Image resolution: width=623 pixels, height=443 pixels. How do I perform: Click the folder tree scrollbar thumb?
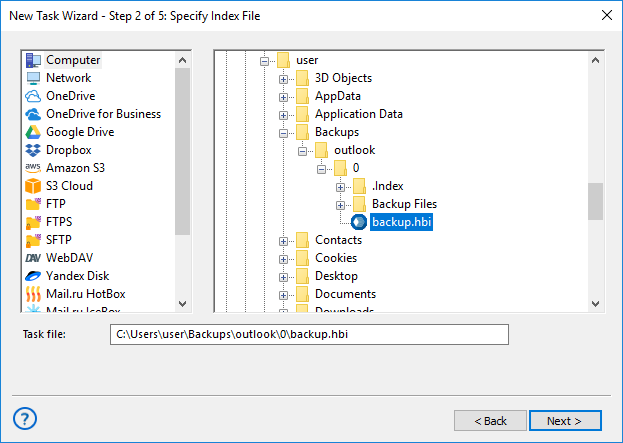click(x=595, y=201)
